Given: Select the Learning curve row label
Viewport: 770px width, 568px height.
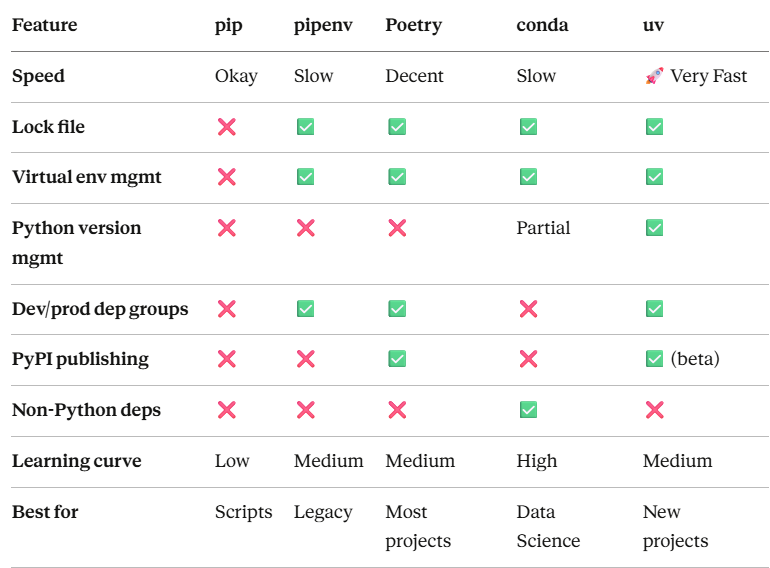Looking at the screenshot, I should [x=77, y=460].
